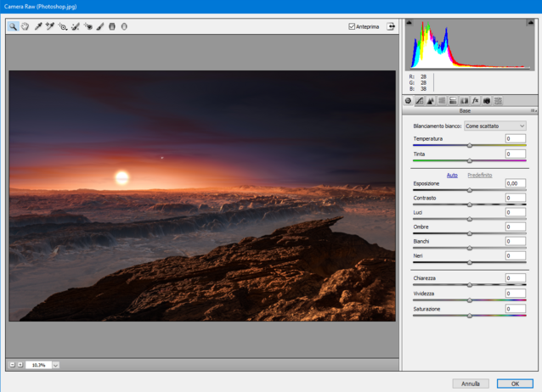Click the Luci slider handle
The width and height of the screenshot is (542, 392).
tap(470, 219)
